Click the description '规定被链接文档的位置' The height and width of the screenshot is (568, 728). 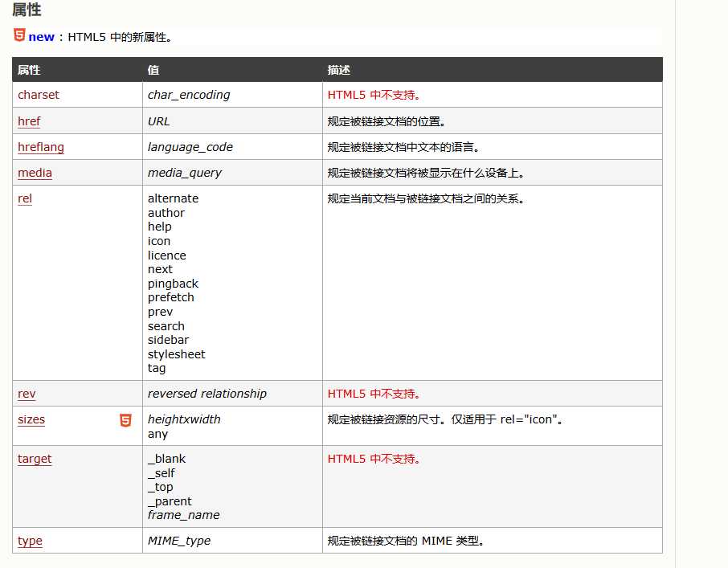click(386, 121)
